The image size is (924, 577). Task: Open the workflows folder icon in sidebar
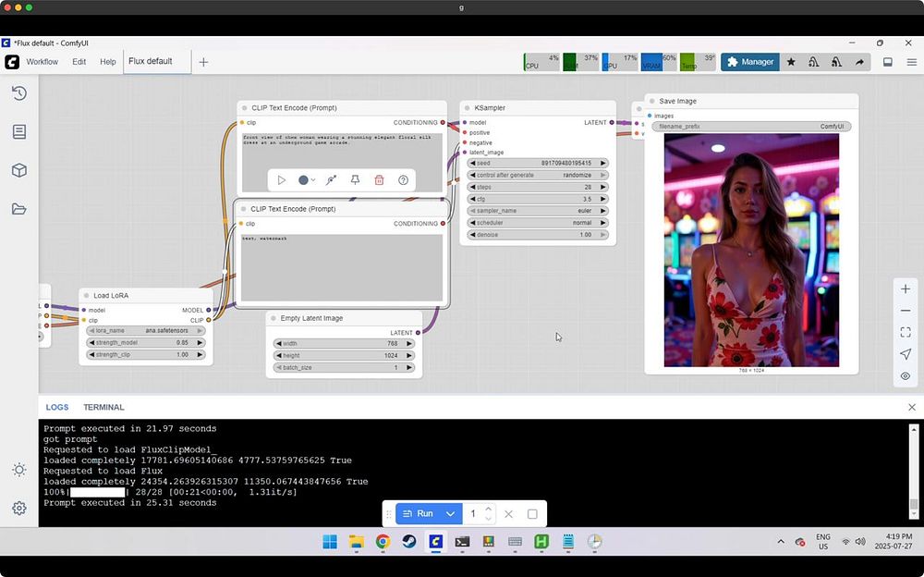[x=18, y=209]
